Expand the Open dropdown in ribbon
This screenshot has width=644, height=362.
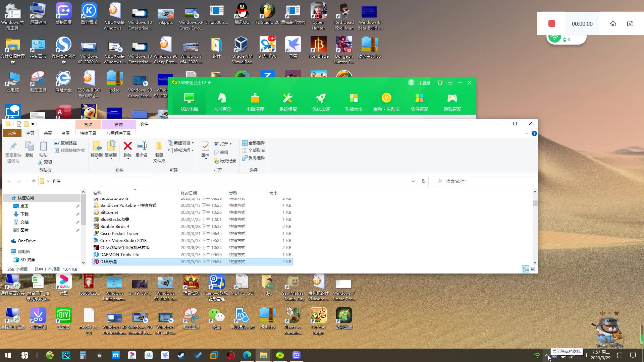click(230, 144)
